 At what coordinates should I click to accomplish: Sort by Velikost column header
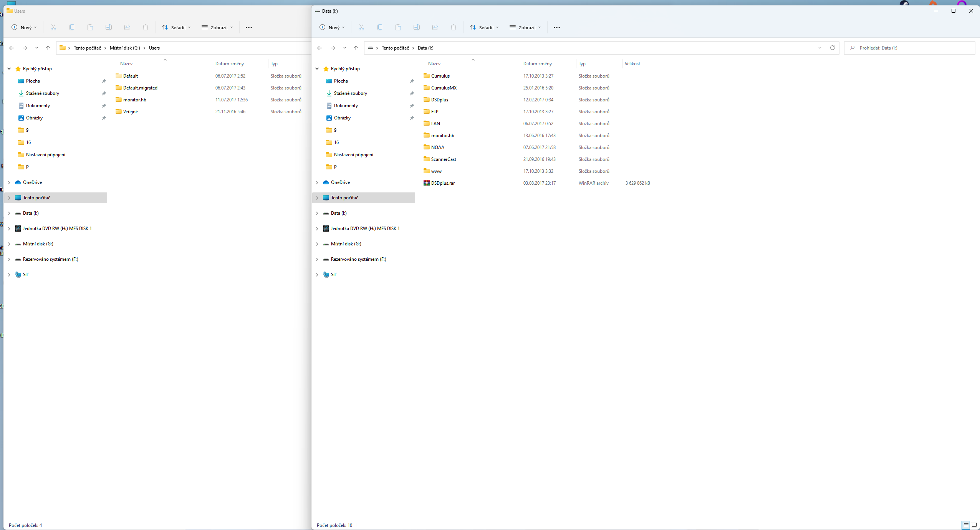632,64
